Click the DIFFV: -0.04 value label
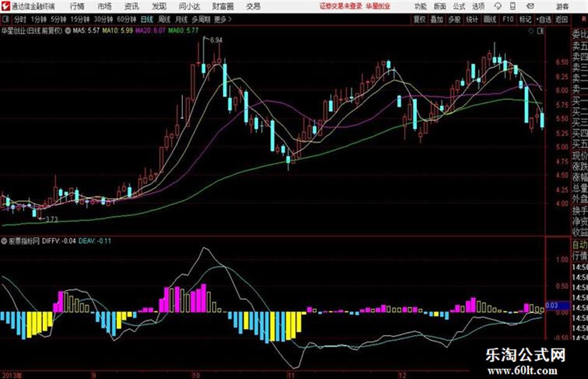This screenshot has width=588, height=379. tap(59, 241)
